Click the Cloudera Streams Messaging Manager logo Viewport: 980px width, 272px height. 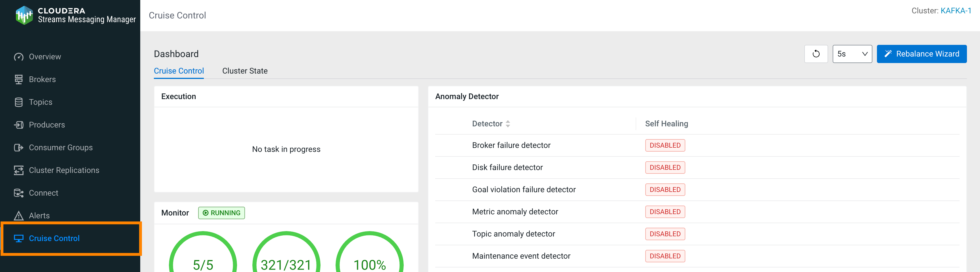(x=24, y=15)
